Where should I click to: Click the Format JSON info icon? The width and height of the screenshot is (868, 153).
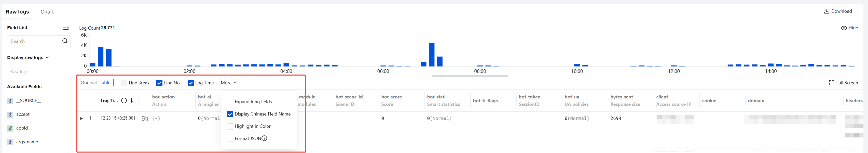[265, 138]
